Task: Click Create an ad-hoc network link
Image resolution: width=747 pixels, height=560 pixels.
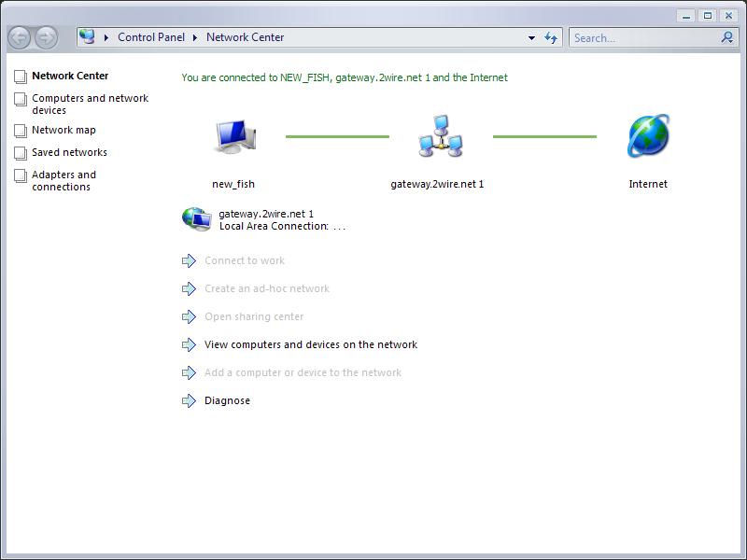Action: pyautogui.click(x=267, y=288)
